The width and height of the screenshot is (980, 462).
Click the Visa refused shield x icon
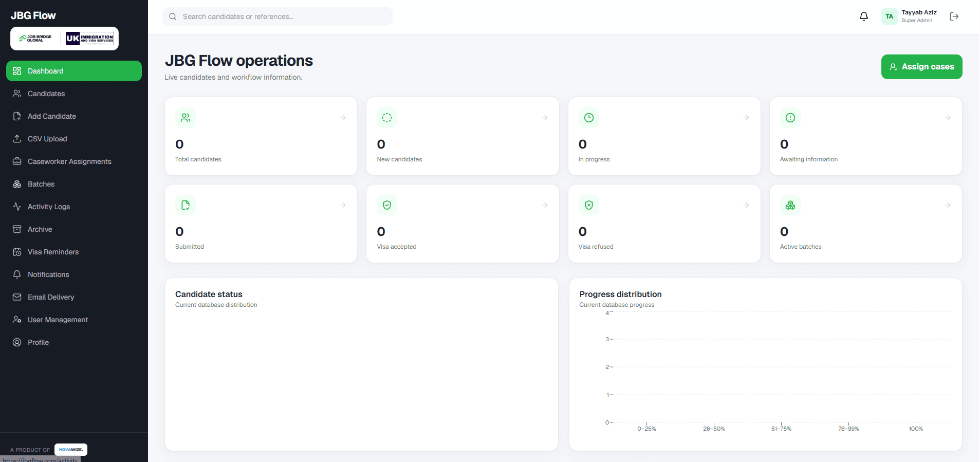pyautogui.click(x=589, y=205)
